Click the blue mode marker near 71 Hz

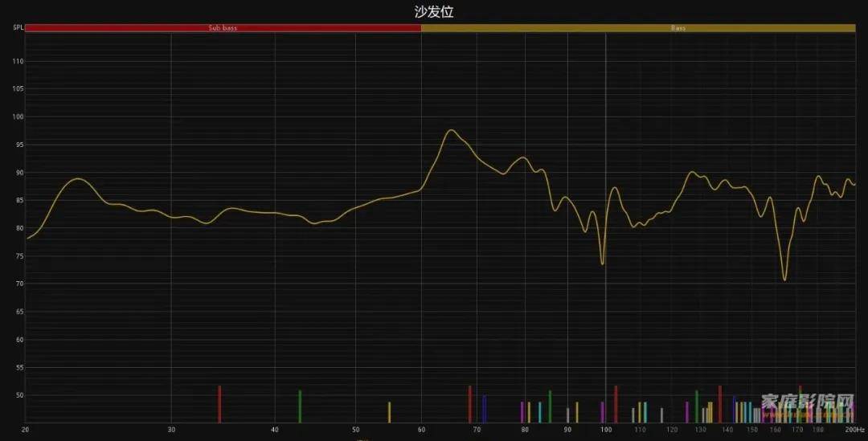[x=485, y=409]
